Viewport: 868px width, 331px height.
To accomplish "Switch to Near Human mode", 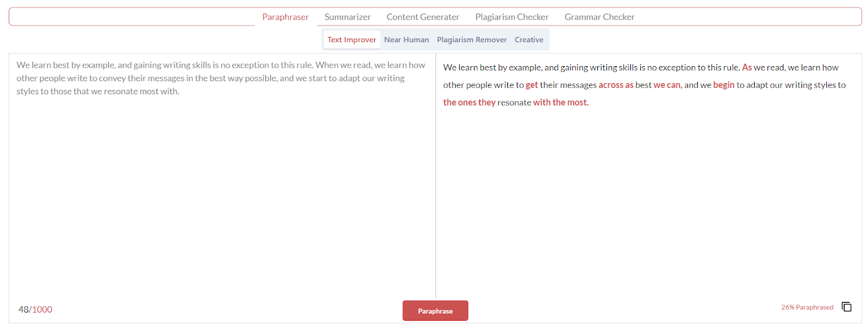I will [406, 40].
